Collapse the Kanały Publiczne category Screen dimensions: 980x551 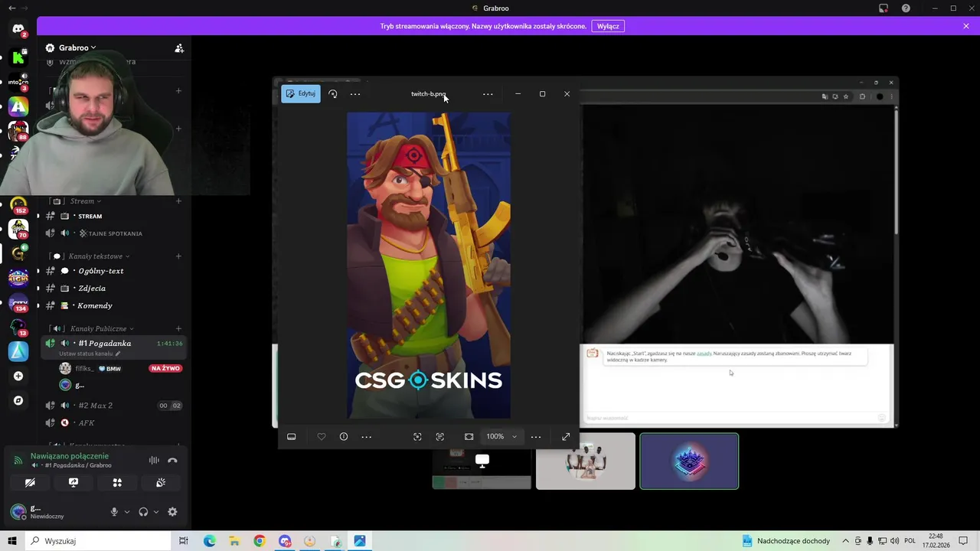pyautogui.click(x=102, y=329)
